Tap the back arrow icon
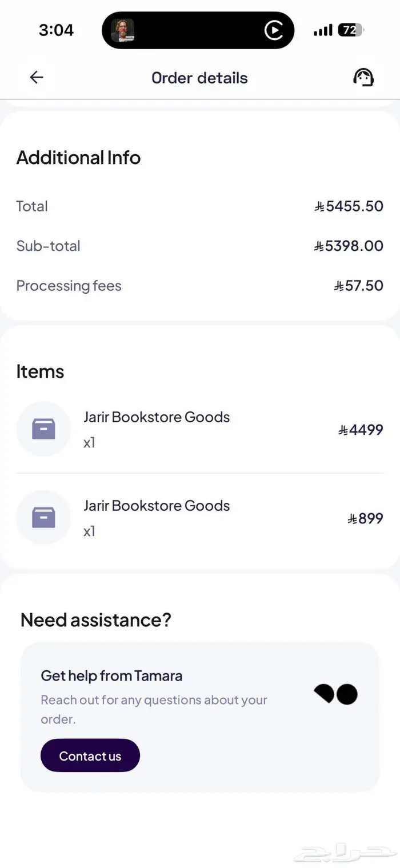Image resolution: width=400 pixels, height=868 pixels. [37, 78]
